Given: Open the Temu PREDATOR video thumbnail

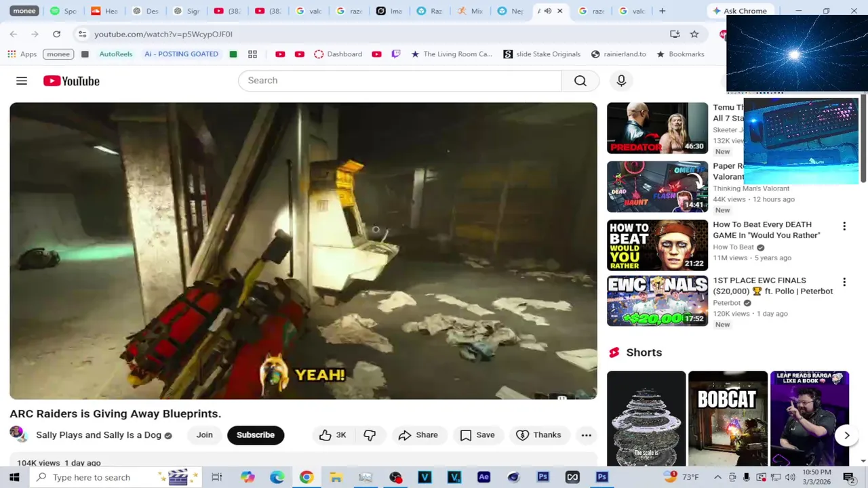Looking at the screenshot, I should click(657, 128).
